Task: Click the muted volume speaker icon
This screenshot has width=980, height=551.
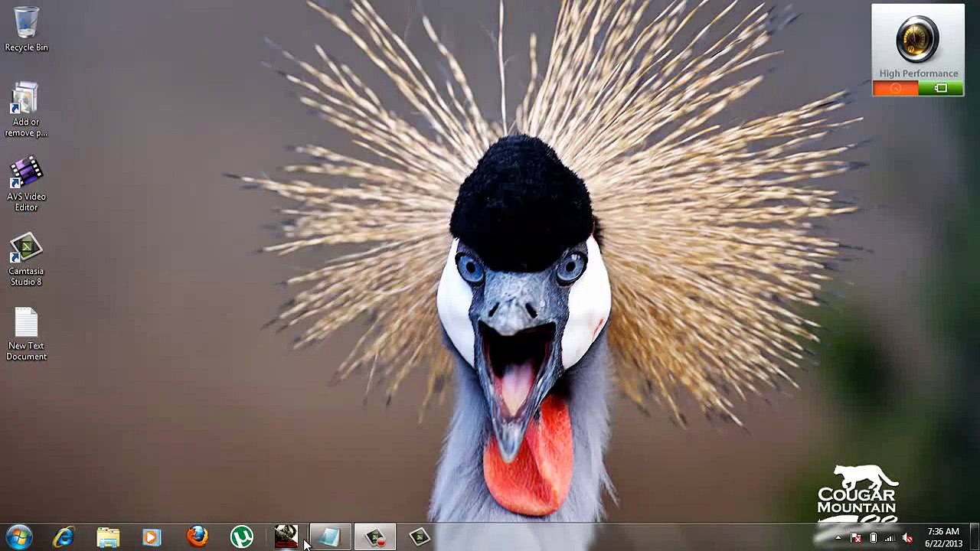Action: (908, 537)
